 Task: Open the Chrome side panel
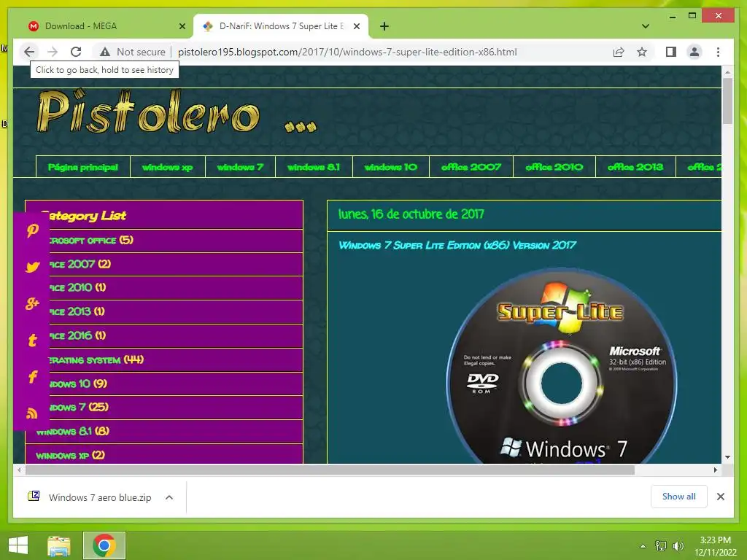[671, 52]
